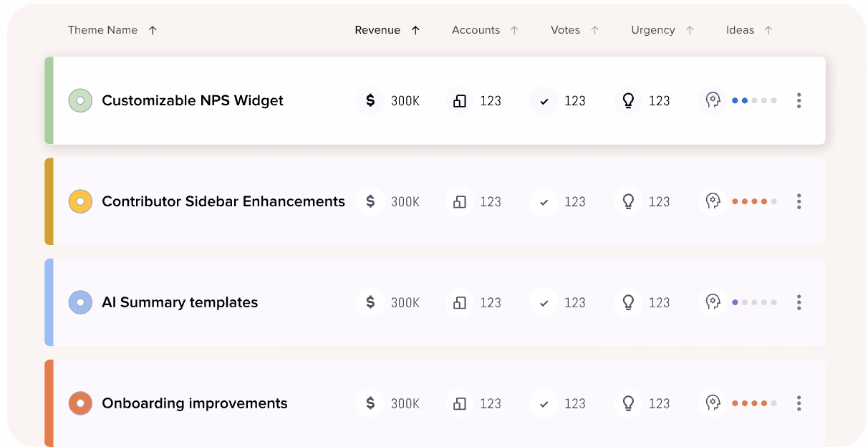This screenshot has height=447, width=868.
Task: Open more options for Customizable NPS Widget
Action: [x=799, y=100]
